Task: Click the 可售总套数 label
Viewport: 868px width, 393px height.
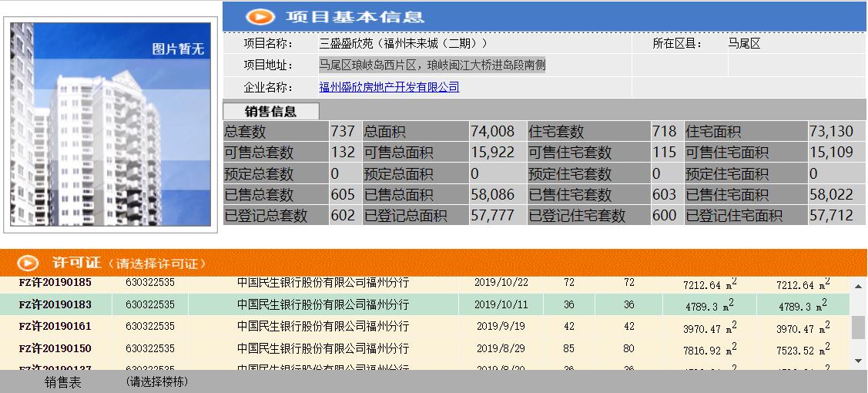Action: pyautogui.click(x=259, y=153)
